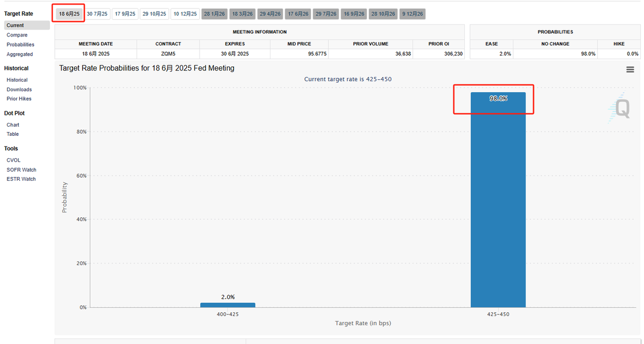Open the chart hamburger menu icon
644x344 pixels.
[x=630, y=69]
